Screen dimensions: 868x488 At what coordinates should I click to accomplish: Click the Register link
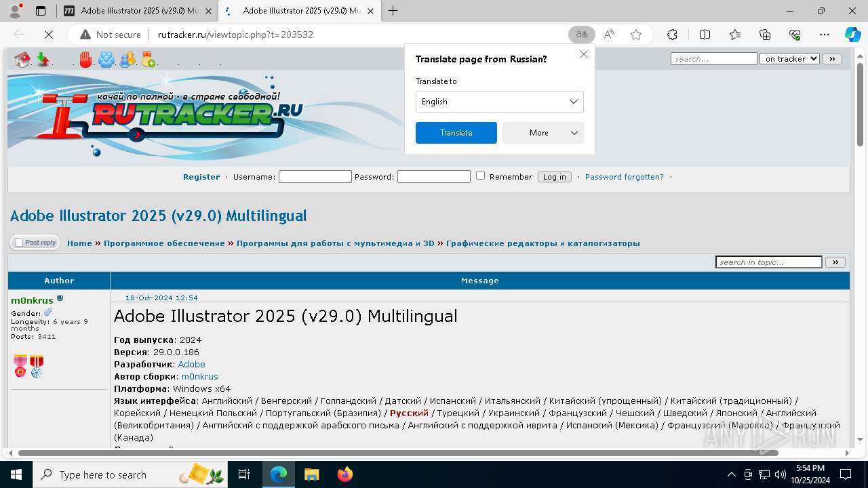(201, 177)
